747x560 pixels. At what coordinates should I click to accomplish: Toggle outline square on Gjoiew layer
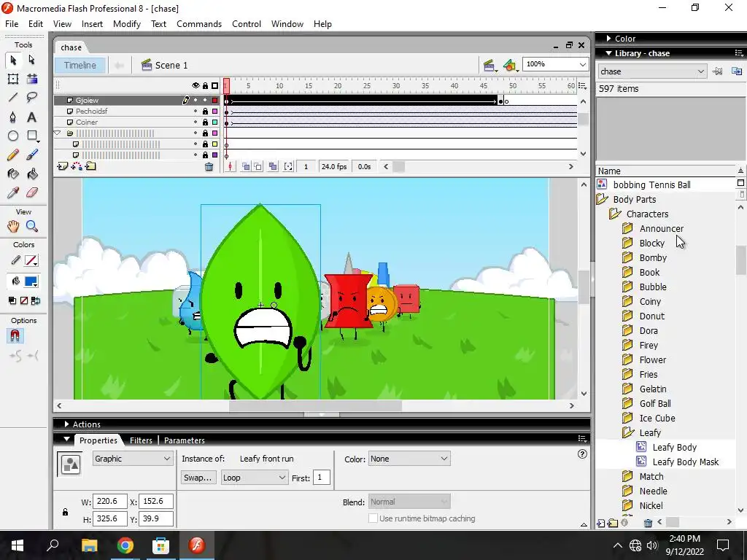pyautogui.click(x=215, y=101)
